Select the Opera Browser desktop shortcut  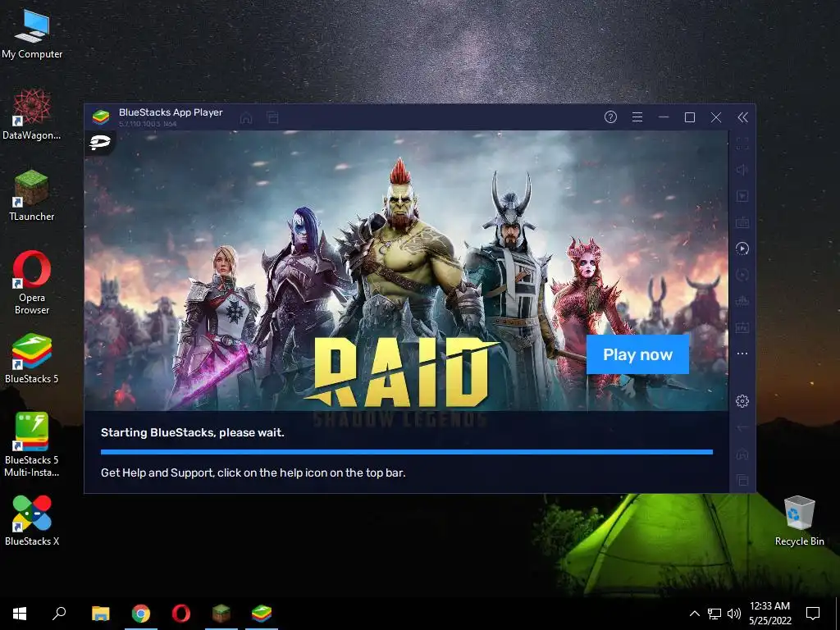pyautogui.click(x=32, y=282)
